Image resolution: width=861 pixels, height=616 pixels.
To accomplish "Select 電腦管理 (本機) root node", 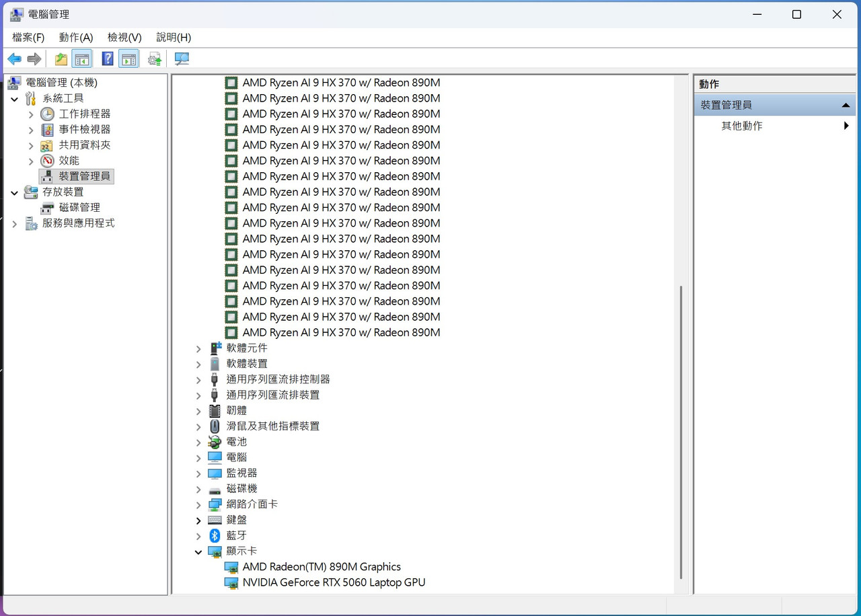I will point(61,83).
